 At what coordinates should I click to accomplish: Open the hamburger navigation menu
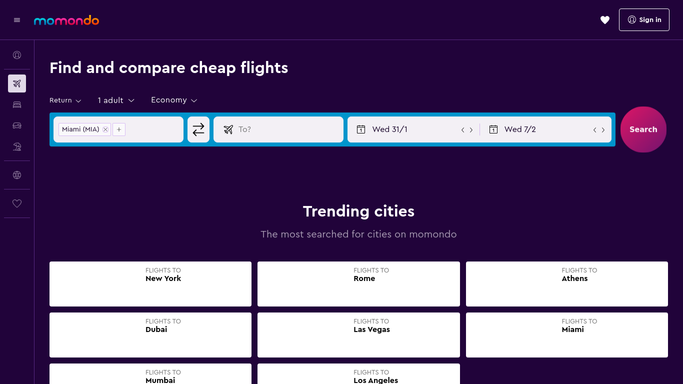click(x=17, y=20)
